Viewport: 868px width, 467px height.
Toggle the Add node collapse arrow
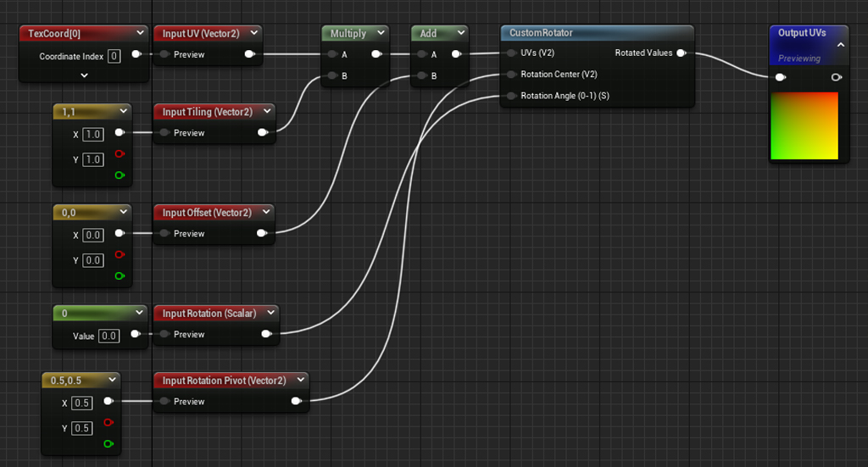point(460,33)
